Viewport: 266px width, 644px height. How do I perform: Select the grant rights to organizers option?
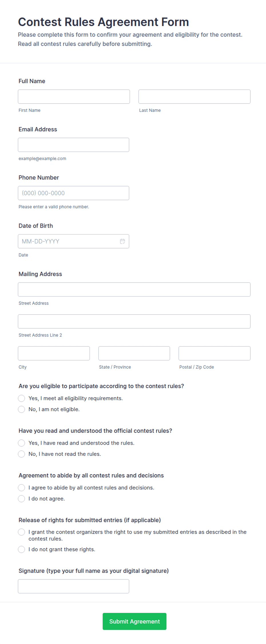click(x=21, y=532)
